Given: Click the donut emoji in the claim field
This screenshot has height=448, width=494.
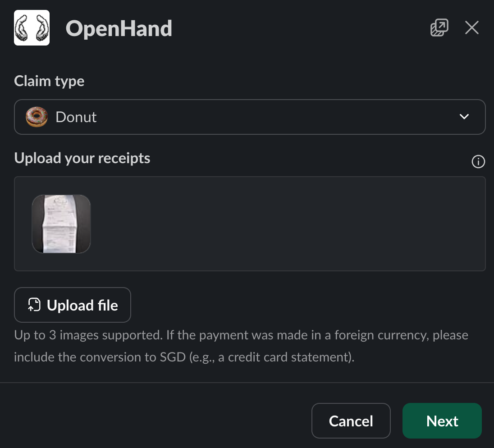Looking at the screenshot, I should pyautogui.click(x=37, y=117).
